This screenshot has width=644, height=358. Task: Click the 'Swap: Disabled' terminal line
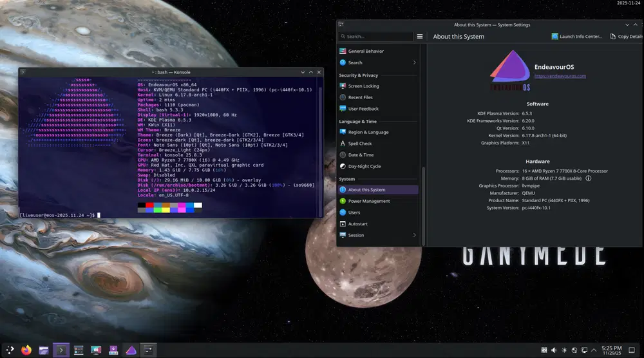tap(156, 175)
